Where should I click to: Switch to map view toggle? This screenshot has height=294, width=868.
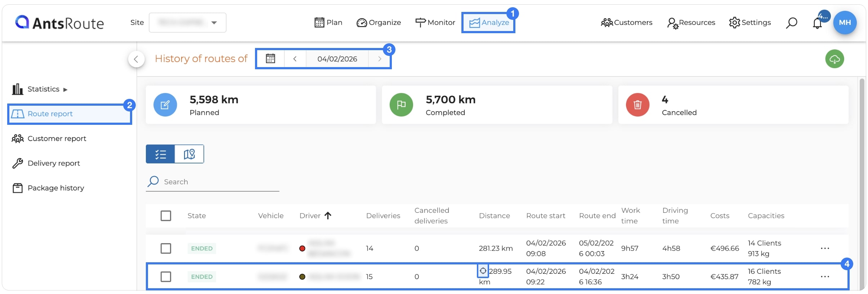click(189, 154)
